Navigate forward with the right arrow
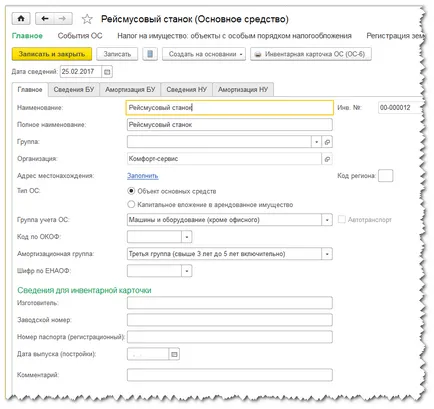Viewport: 434px width, 409px height. click(x=63, y=19)
